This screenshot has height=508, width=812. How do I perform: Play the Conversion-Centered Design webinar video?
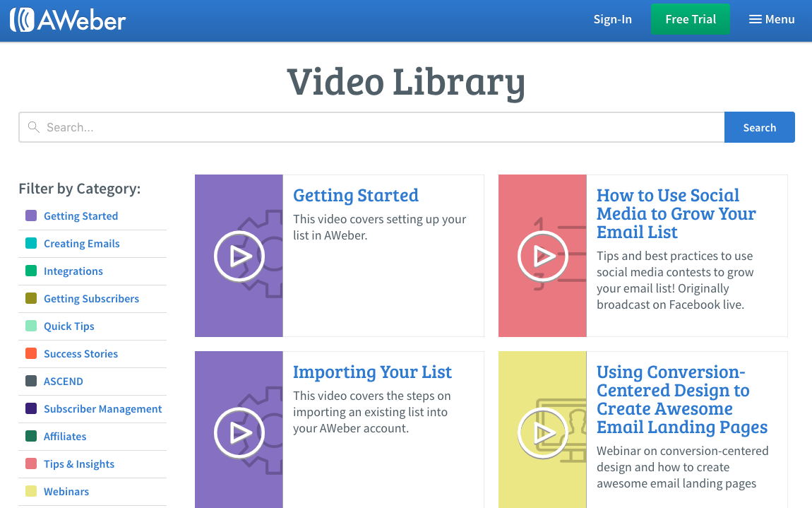pos(543,433)
